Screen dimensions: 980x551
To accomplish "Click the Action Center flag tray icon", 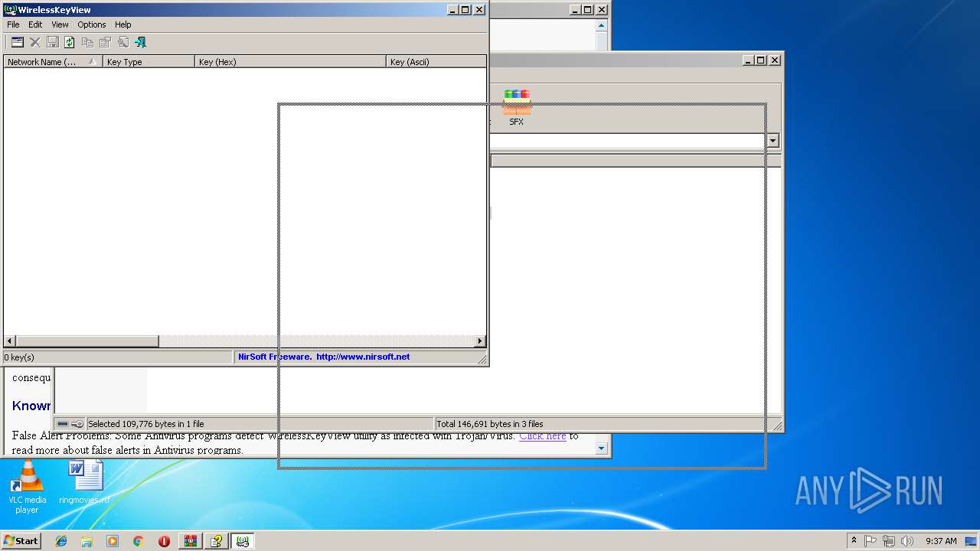I will [871, 541].
